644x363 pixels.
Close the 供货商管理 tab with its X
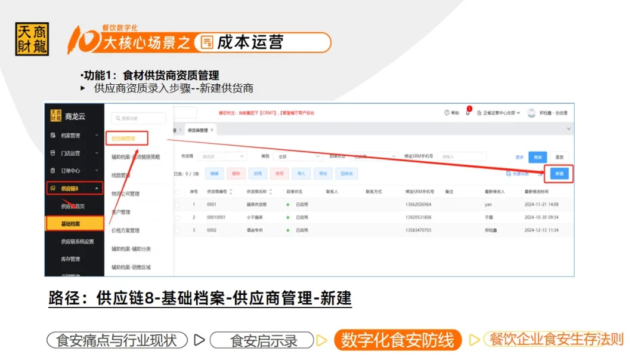coord(212,130)
